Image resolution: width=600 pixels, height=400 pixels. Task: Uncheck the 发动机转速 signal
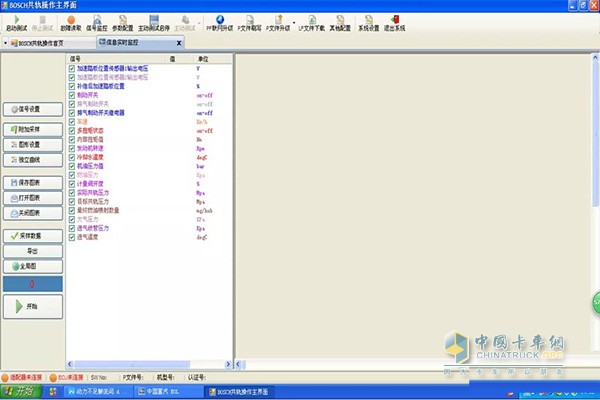tap(72, 148)
